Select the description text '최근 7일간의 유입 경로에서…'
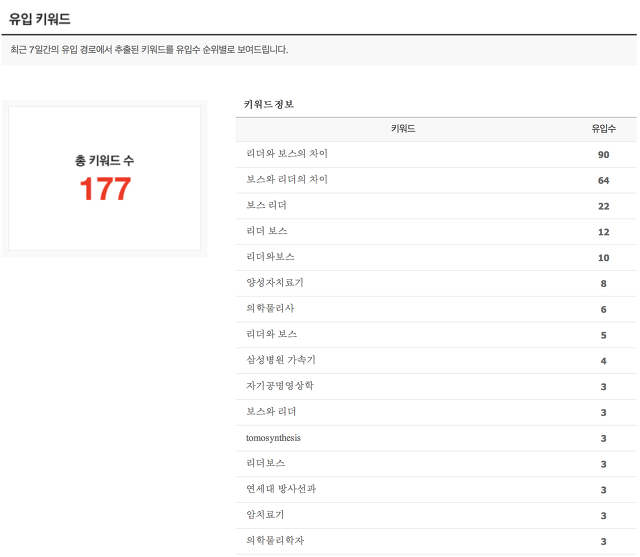Image resolution: width=640 pixels, height=557 pixels. 149,50
